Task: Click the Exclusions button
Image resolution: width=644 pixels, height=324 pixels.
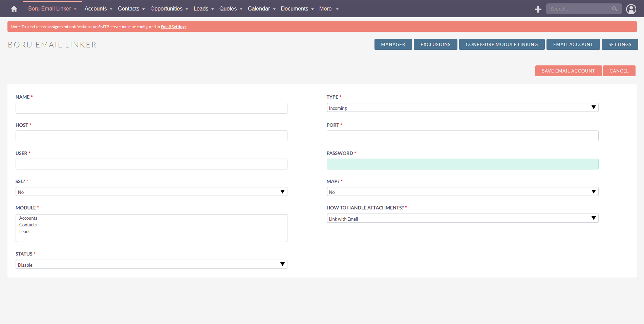Action: (x=435, y=44)
